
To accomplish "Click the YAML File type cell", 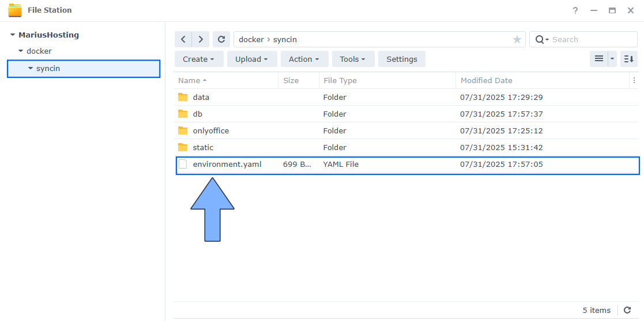I will pyautogui.click(x=341, y=165).
